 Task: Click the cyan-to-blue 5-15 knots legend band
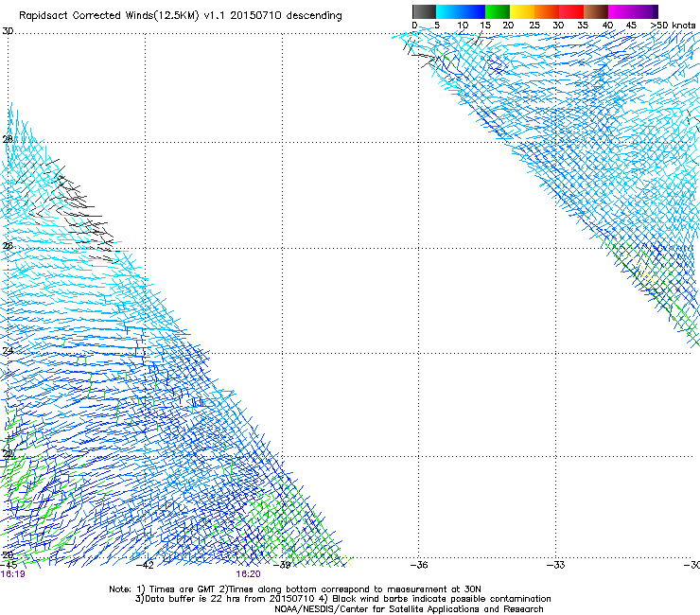[x=461, y=11]
